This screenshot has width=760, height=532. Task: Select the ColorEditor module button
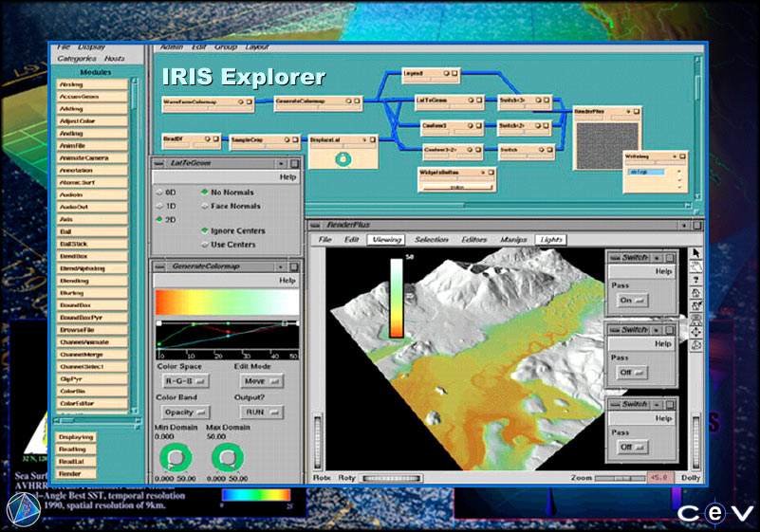(x=92, y=403)
